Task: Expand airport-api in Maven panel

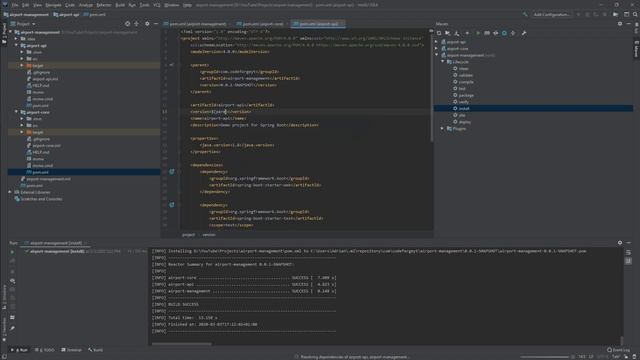Action: tap(436, 42)
